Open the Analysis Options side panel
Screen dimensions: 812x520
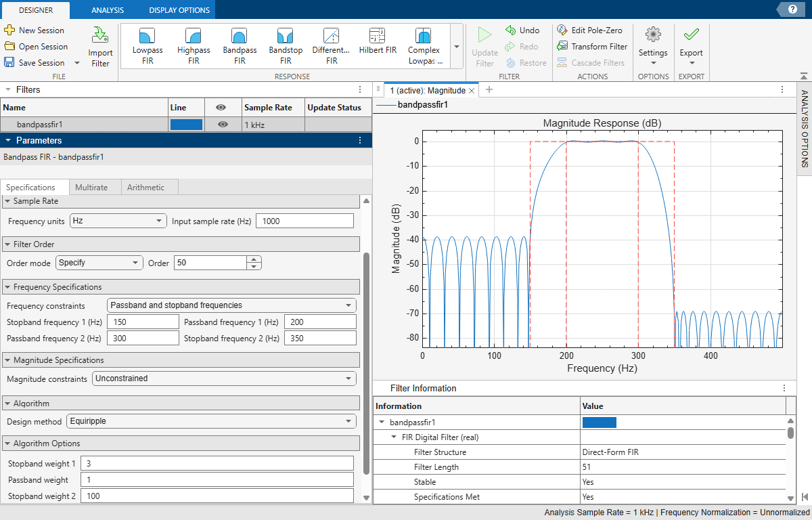(805, 129)
